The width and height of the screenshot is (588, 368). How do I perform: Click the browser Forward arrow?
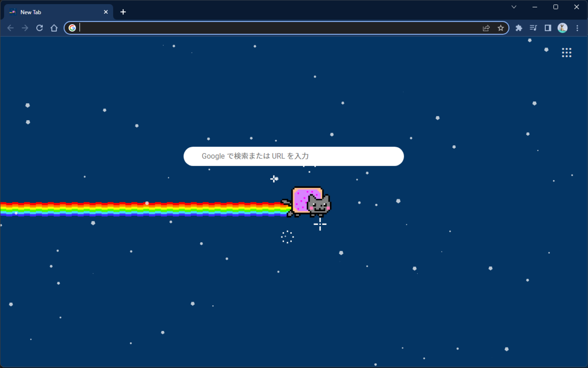(x=25, y=28)
